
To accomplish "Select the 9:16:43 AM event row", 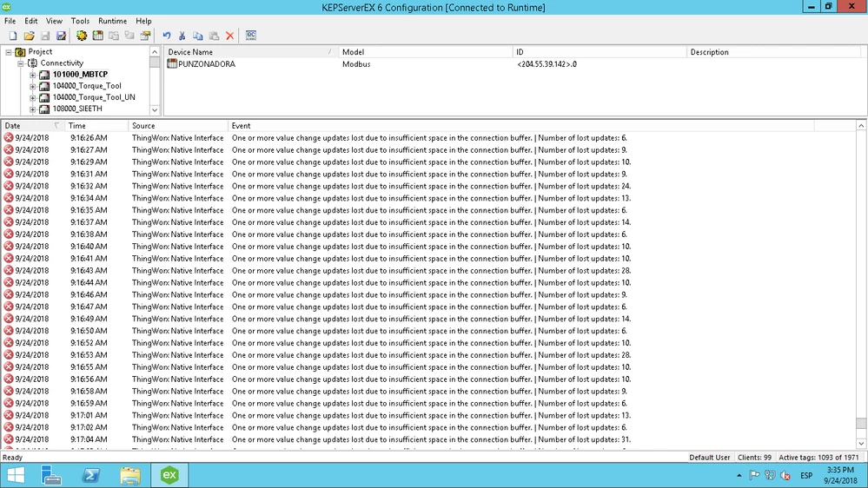I will click(427, 271).
